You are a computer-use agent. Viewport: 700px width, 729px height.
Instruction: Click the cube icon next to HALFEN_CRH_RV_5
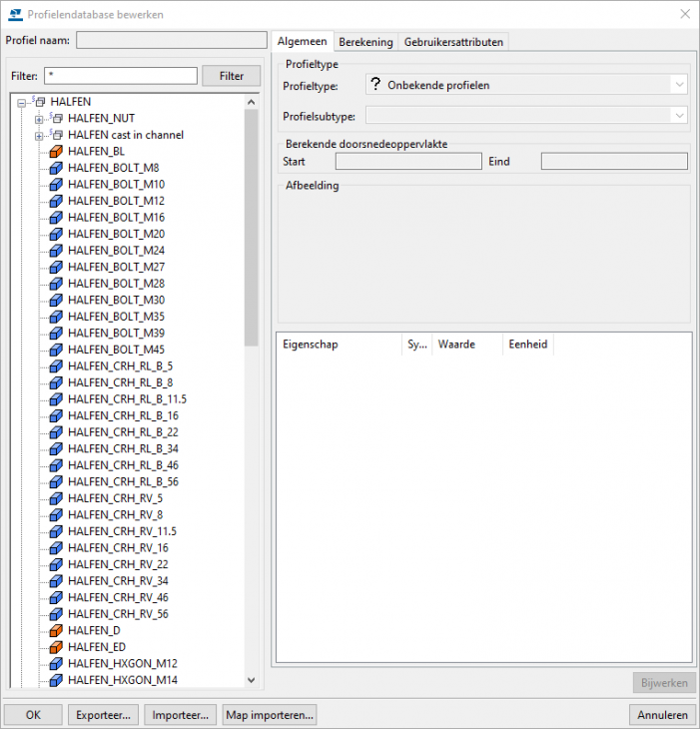(56, 498)
